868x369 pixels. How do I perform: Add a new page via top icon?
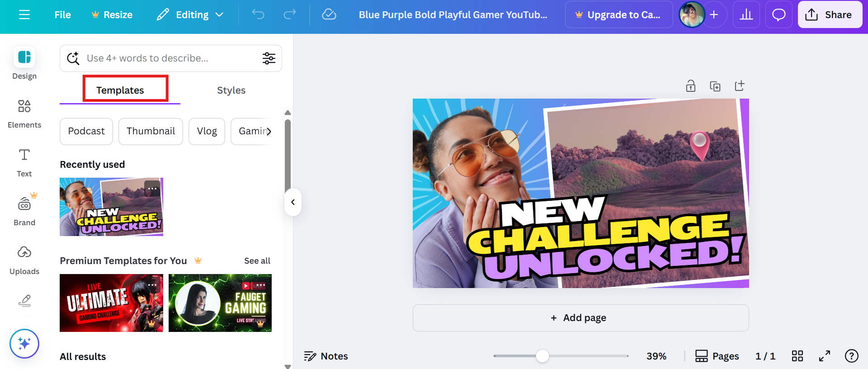coord(740,86)
